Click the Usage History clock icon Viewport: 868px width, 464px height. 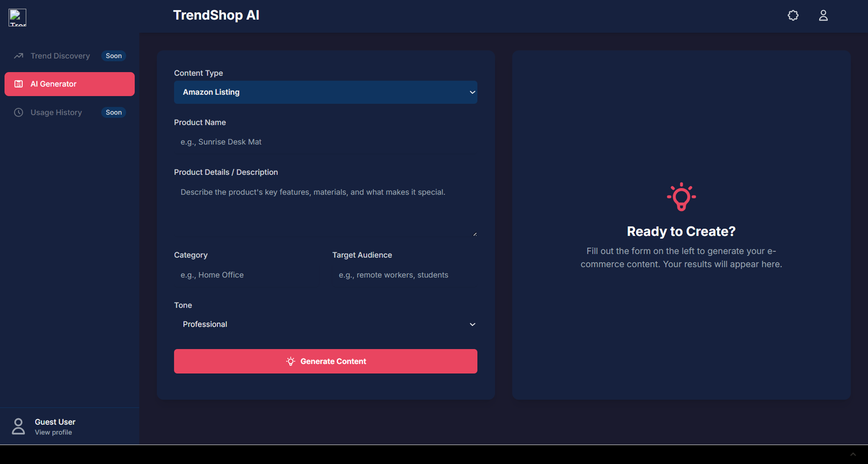tap(19, 113)
